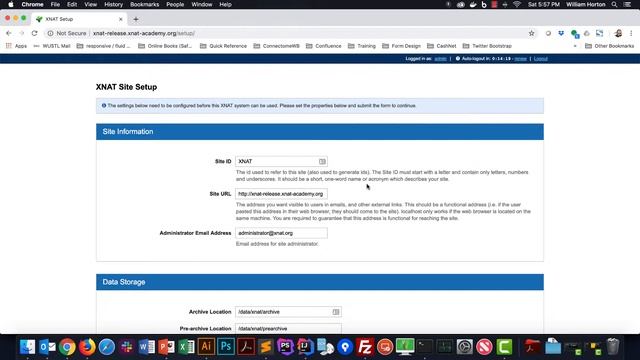Viewport: 640px width, 360px height.
Task: Open the Twitter Bootstrap bookmarks folder
Action: [487, 46]
